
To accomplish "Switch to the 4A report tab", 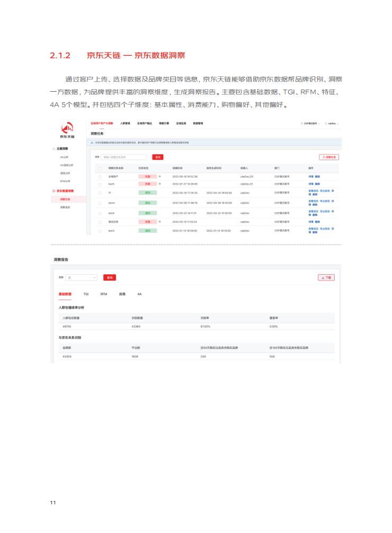I will coord(139,294).
